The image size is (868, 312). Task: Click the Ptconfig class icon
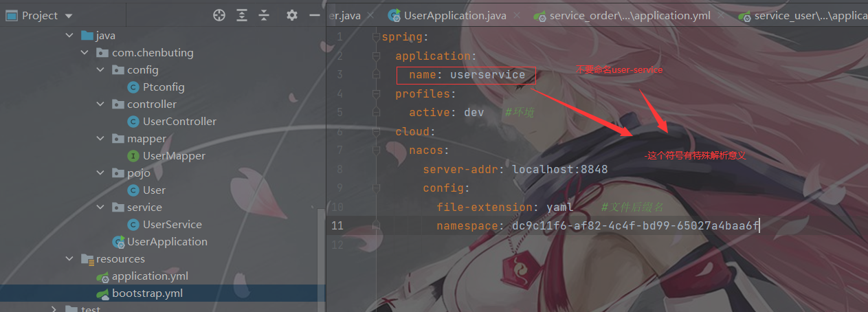tap(133, 87)
